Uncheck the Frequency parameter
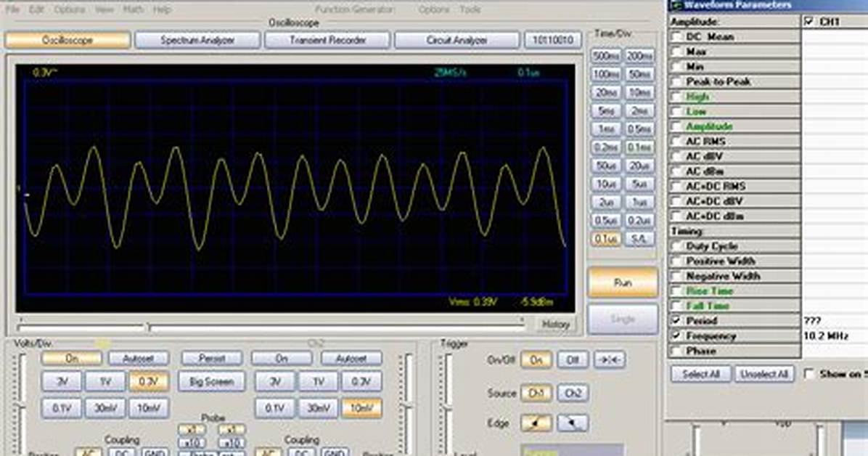The width and height of the screenshot is (868, 456). (677, 335)
